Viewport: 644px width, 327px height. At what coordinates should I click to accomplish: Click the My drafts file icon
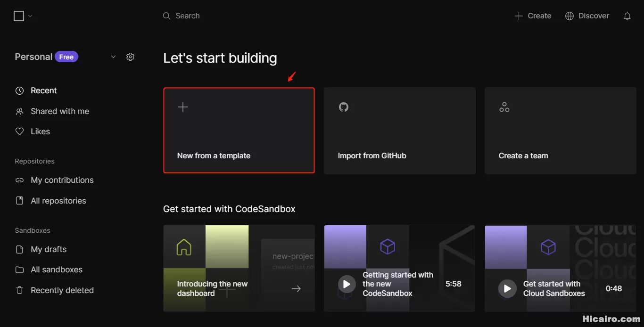[x=19, y=249]
